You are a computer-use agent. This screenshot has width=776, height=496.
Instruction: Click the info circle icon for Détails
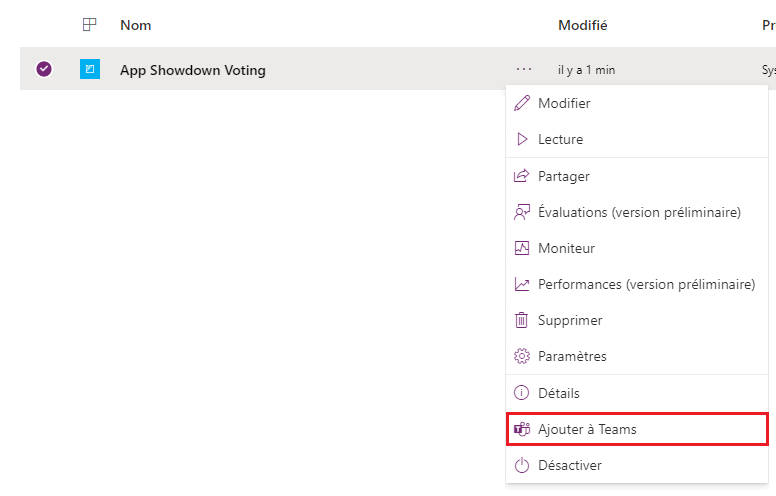point(521,393)
